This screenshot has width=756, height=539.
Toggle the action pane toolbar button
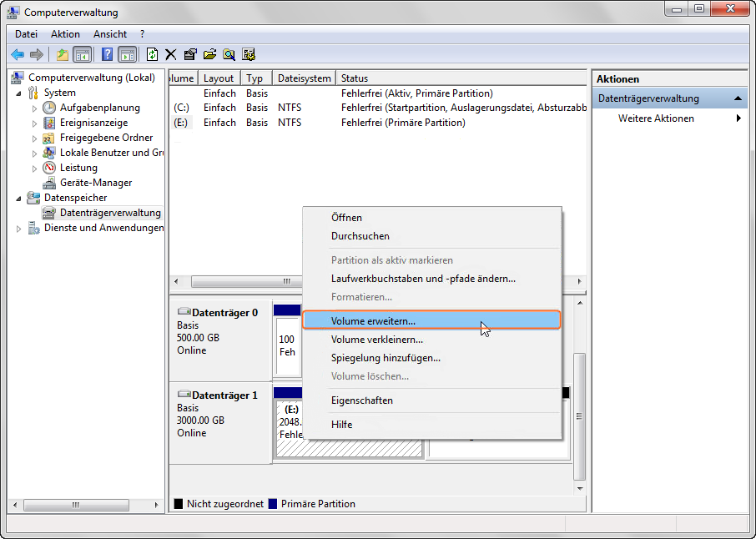(x=127, y=54)
